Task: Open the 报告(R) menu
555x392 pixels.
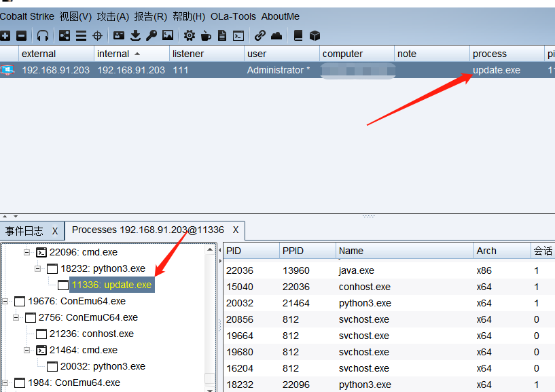Action: pos(150,16)
